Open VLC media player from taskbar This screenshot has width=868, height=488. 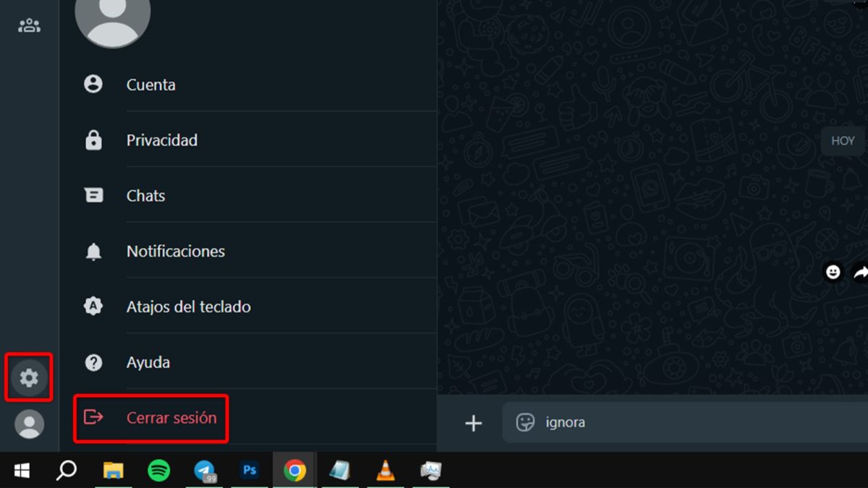[386, 471]
